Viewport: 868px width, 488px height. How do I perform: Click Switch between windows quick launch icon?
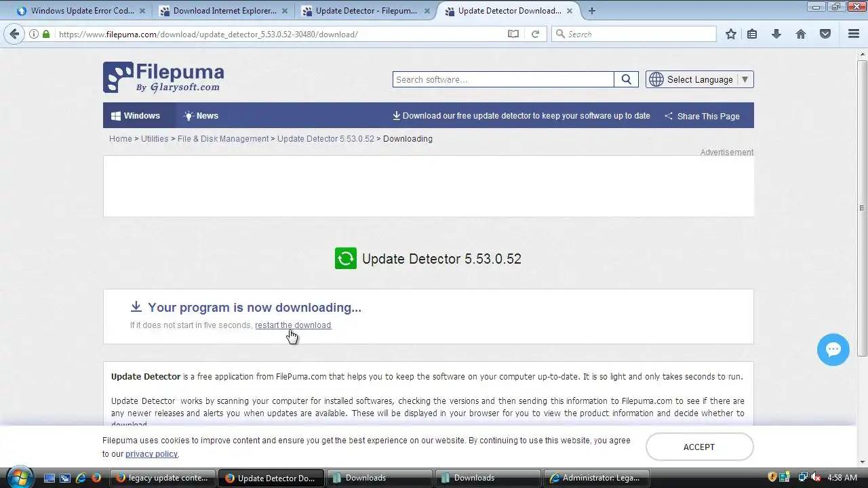(x=65, y=478)
